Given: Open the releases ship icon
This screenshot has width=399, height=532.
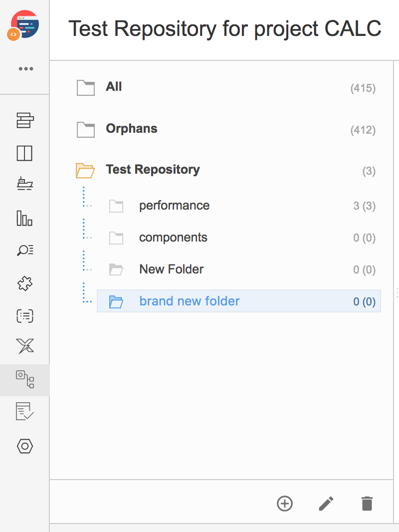Looking at the screenshot, I should [25, 184].
